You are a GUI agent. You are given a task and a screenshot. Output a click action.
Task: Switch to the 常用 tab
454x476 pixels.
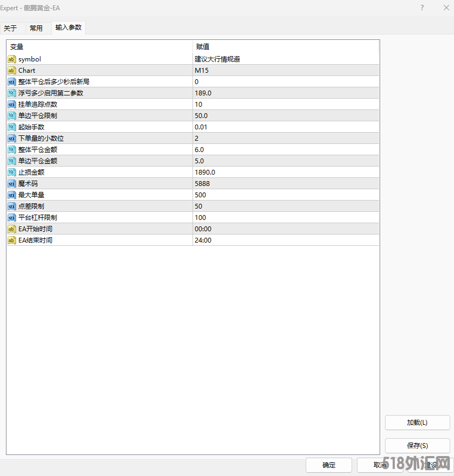coord(36,28)
